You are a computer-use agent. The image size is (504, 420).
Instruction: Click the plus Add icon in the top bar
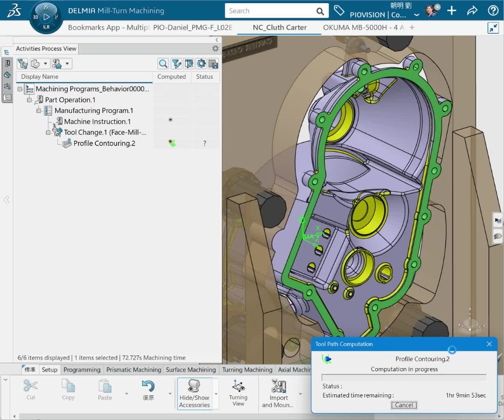pos(451,10)
